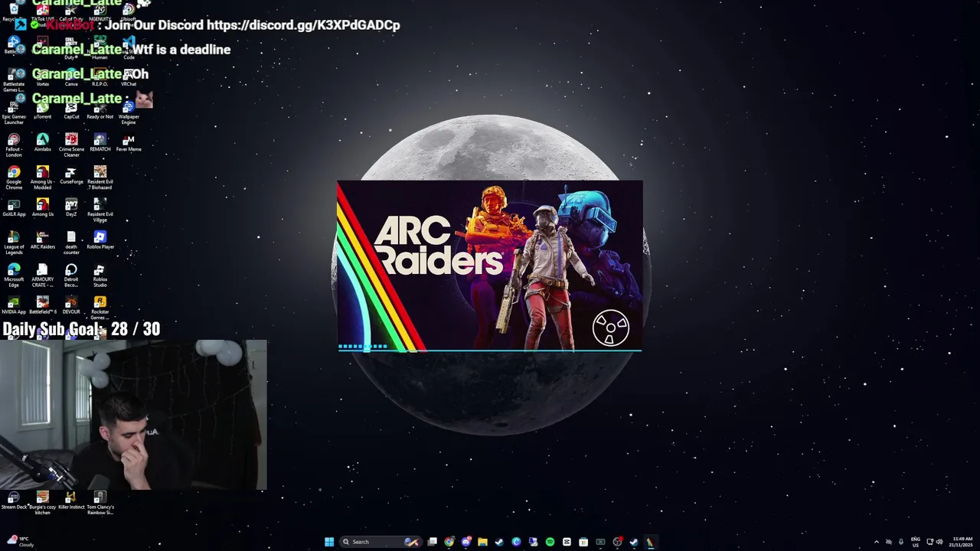Viewport: 980px width, 551px height.
Task: Select the Battlefield 6 desktop icon
Action: click(x=42, y=306)
